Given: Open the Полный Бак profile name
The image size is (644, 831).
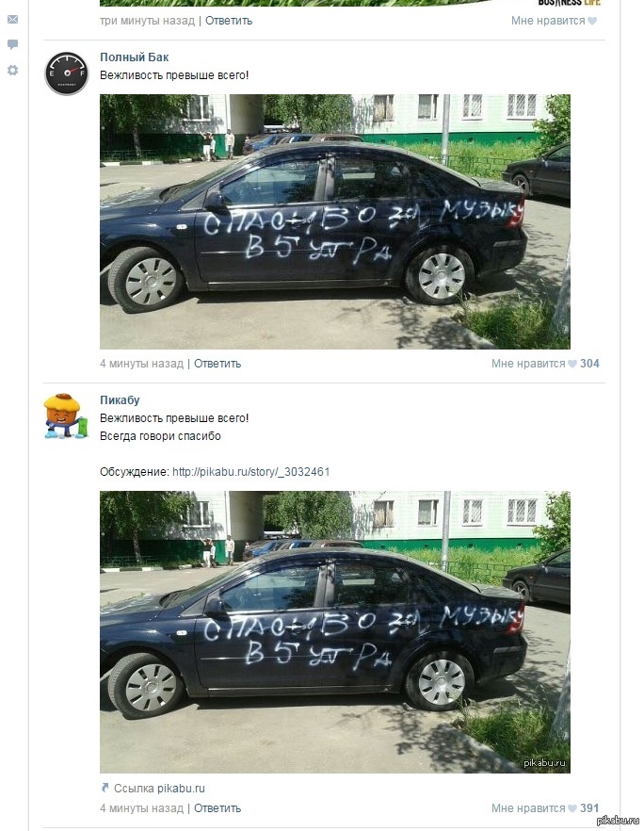Looking at the screenshot, I should 135,57.
